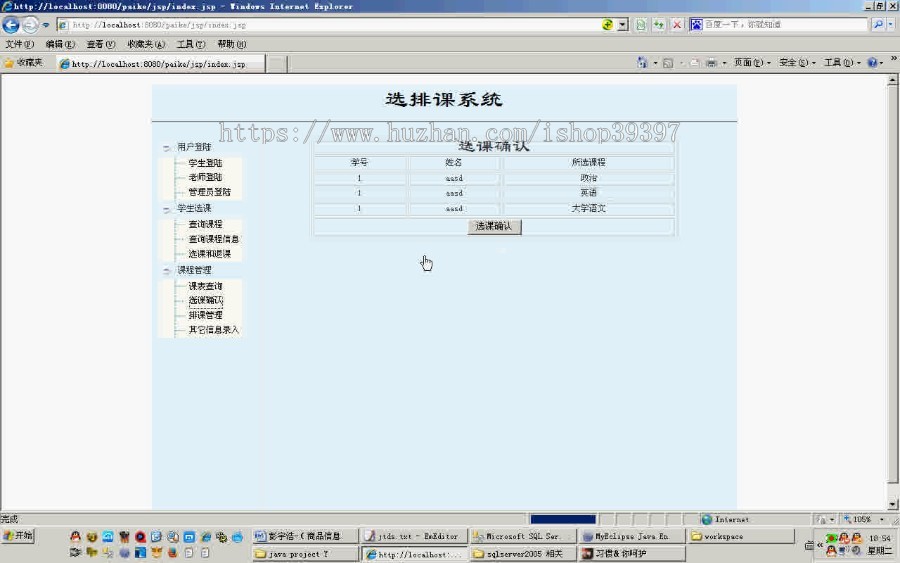Focus the address bar showing localhost:8080/paike/jsp/index.jsp
This screenshot has height=563, width=900.
(x=327, y=25)
